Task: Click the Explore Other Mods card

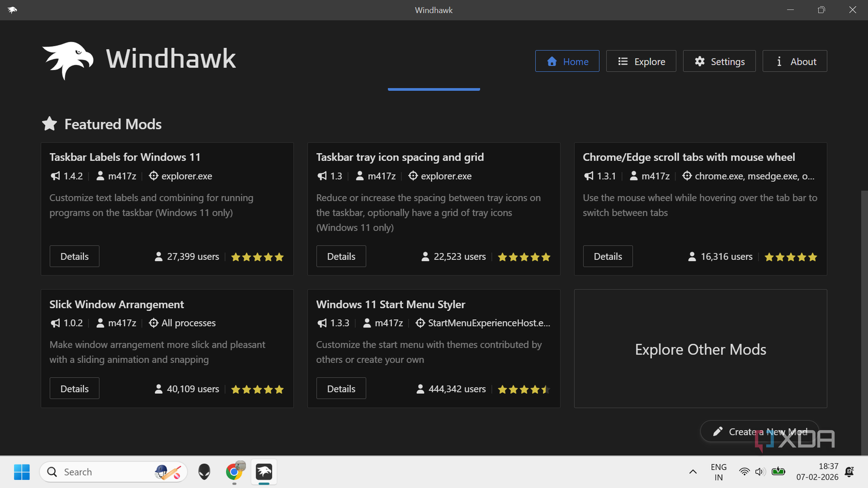Action: (x=700, y=349)
